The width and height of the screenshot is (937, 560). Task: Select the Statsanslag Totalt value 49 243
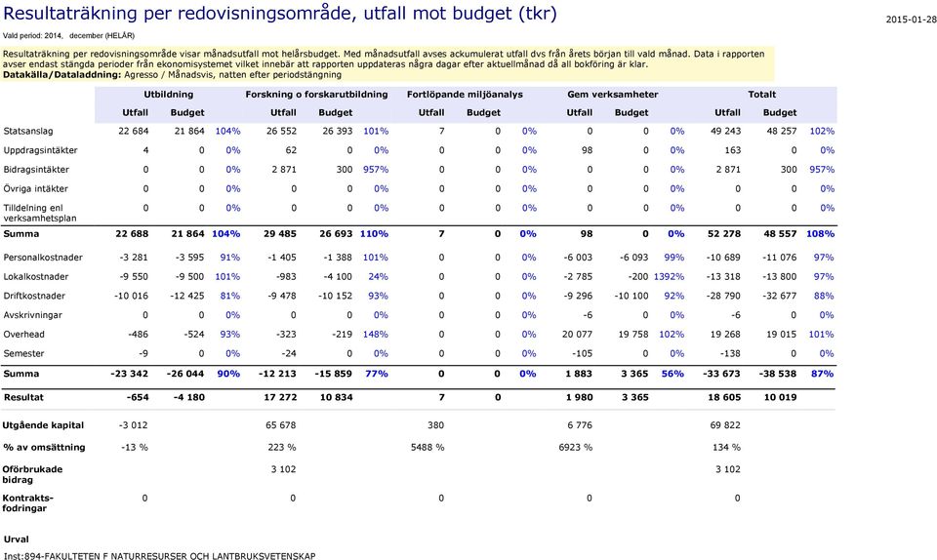click(x=725, y=131)
